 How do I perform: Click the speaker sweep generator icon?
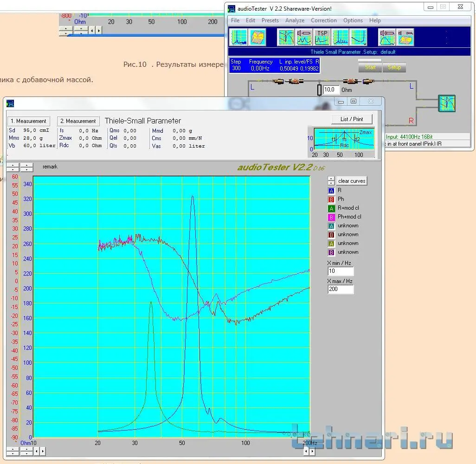click(387, 37)
